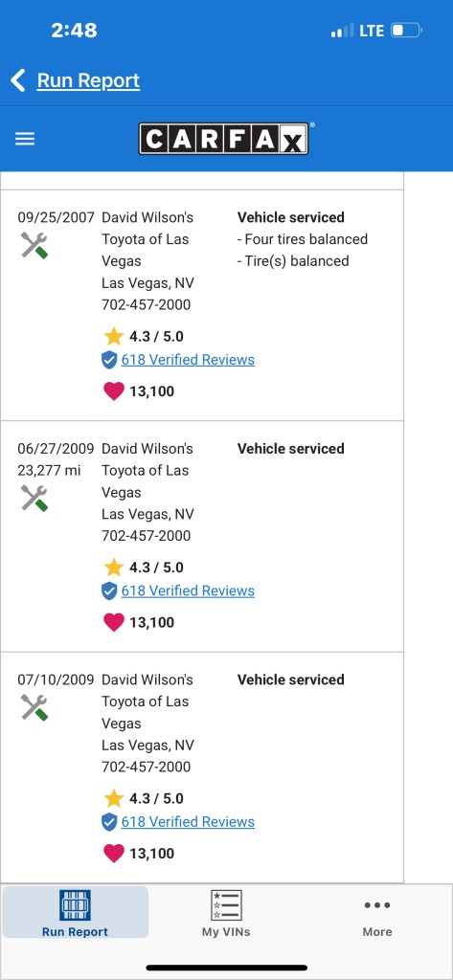Tap yellow star rating in 09/25/2007 record
The image size is (453, 980).
click(113, 336)
